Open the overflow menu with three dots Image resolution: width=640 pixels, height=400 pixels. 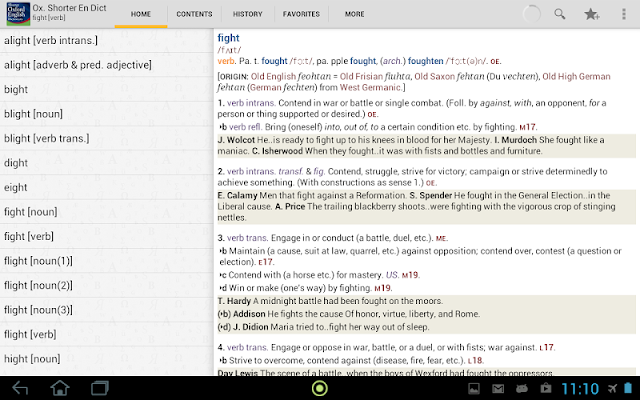click(x=623, y=14)
